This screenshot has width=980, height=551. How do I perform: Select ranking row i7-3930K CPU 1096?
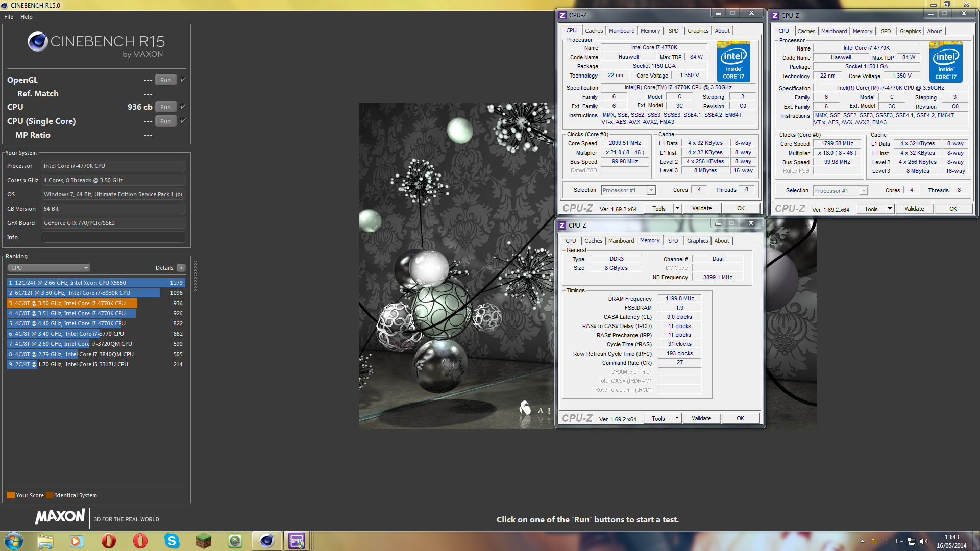coord(96,293)
